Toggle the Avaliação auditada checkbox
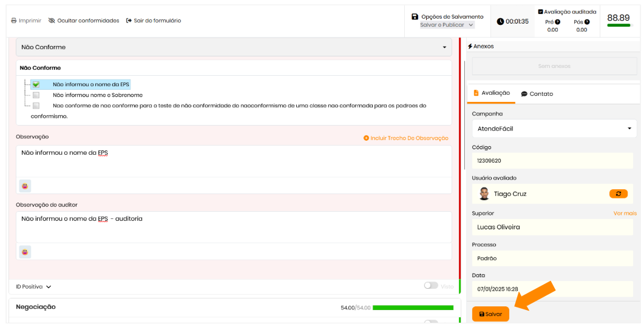 (x=540, y=12)
